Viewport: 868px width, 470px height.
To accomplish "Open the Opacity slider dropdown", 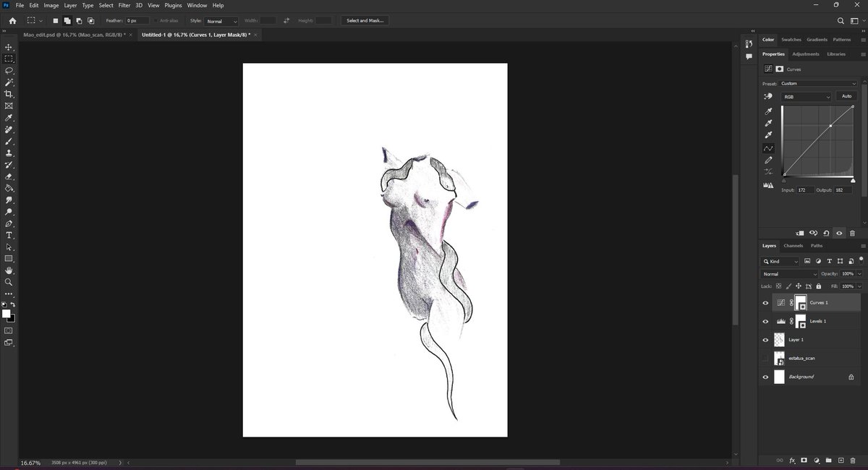I will 860,274.
